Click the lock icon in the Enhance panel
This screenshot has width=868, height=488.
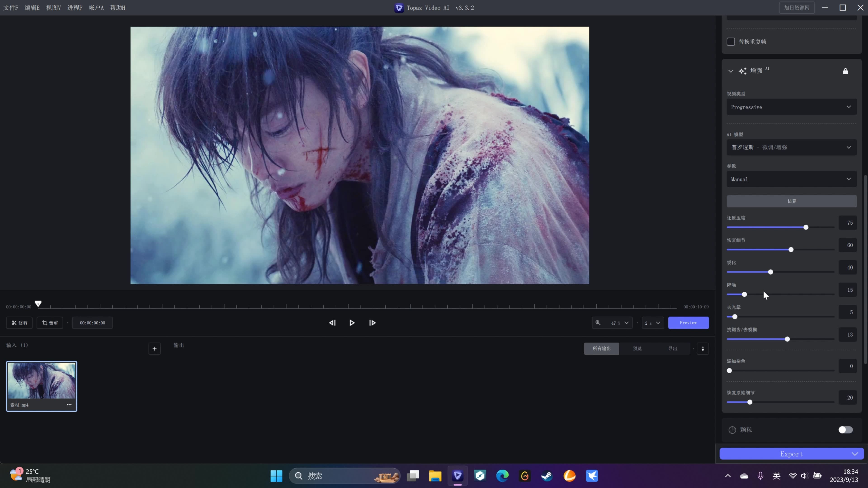[845, 71]
